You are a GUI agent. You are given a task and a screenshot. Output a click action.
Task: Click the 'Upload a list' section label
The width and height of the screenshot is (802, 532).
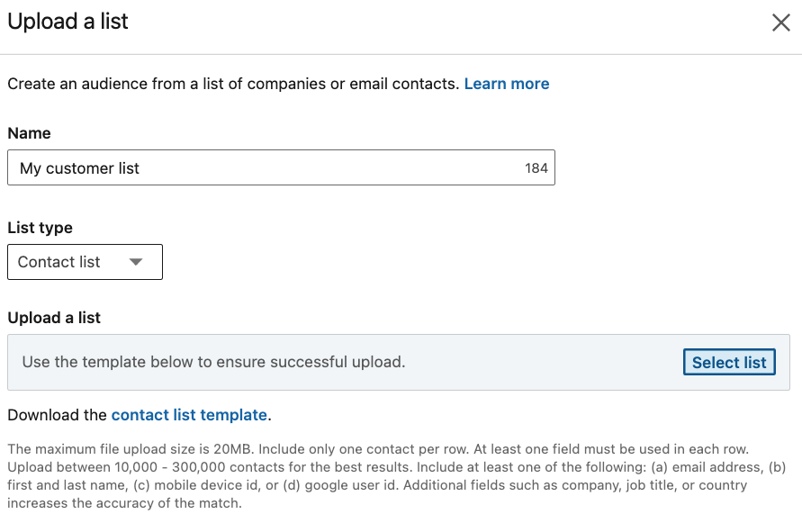coord(54,318)
